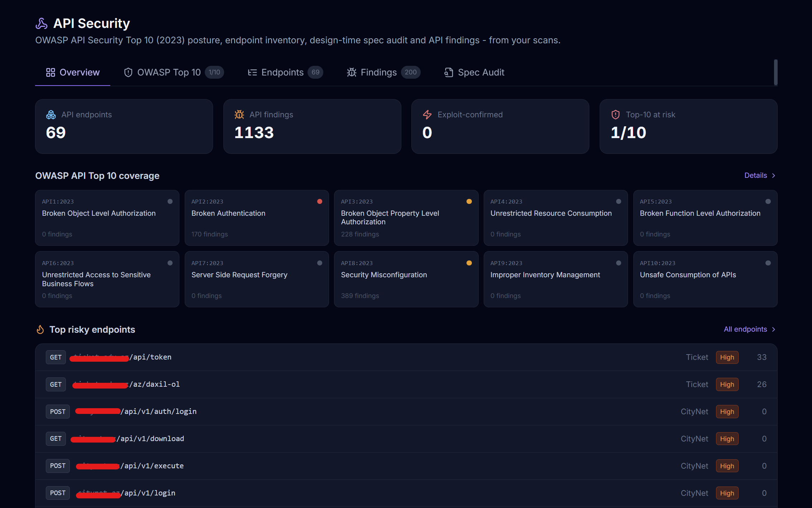
Task: Open the GET /api/v1/download endpoint row
Action: click(406, 439)
